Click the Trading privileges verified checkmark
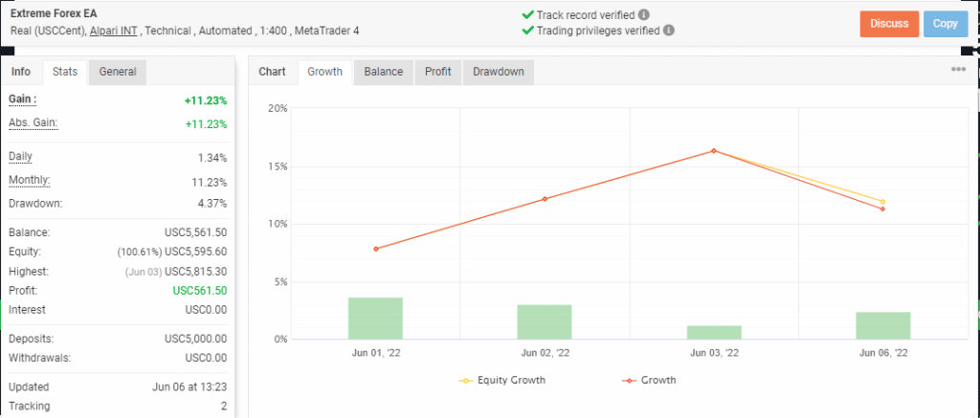Viewport: 980px width, 418px height. click(528, 31)
